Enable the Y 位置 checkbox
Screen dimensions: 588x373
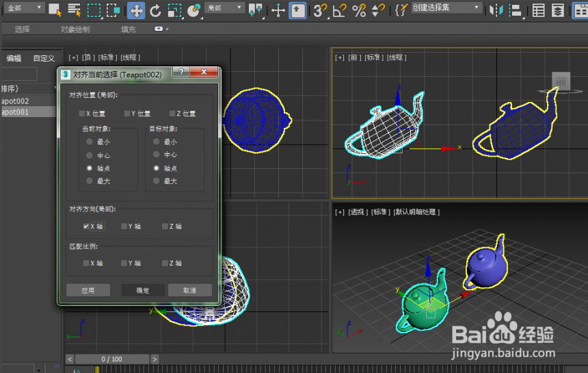click(127, 114)
